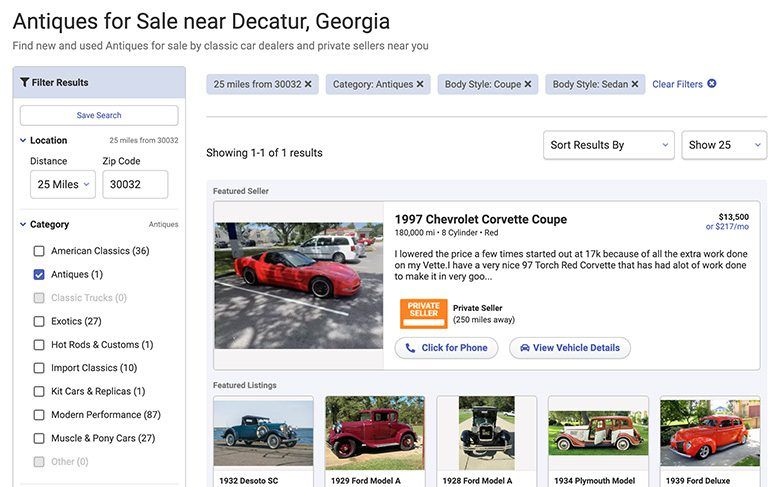
Task: Enable the Muscle & Pony Cars checkbox
Action: tap(39, 439)
